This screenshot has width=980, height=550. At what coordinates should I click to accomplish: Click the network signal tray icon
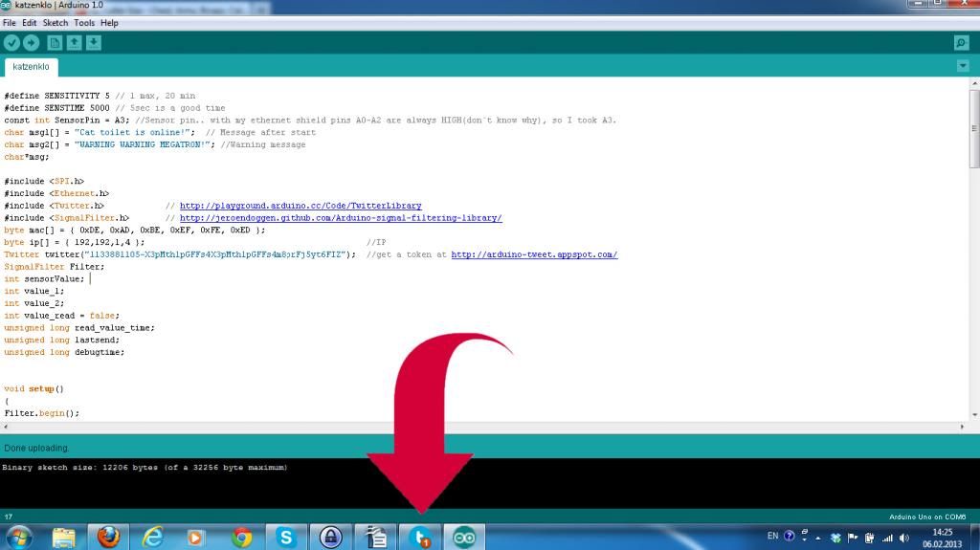click(x=887, y=538)
